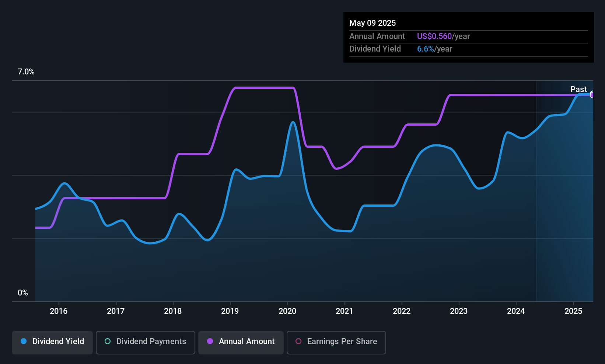Click the blue Dividend Yield legend dot
Screen dimensions: 605x364
pos(24,342)
